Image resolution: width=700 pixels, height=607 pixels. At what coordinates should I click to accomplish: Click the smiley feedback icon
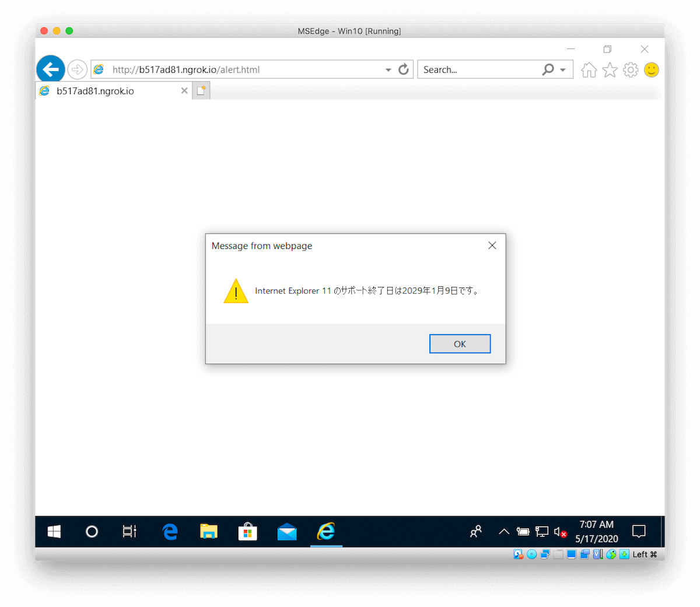[652, 70]
